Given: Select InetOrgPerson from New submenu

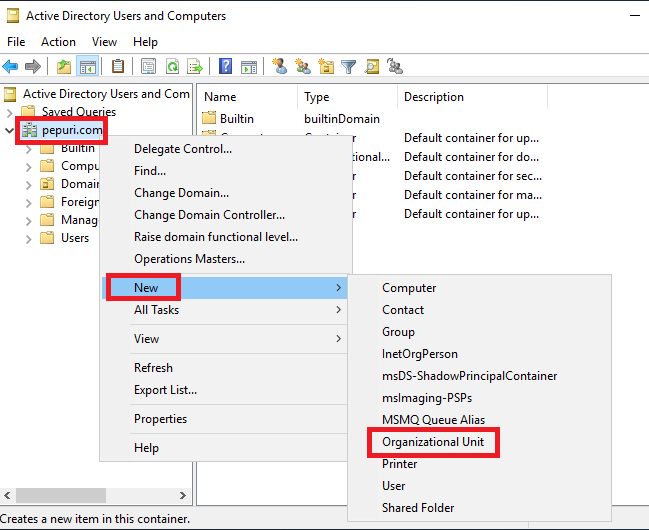Looking at the screenshot, I should (479, 354).
